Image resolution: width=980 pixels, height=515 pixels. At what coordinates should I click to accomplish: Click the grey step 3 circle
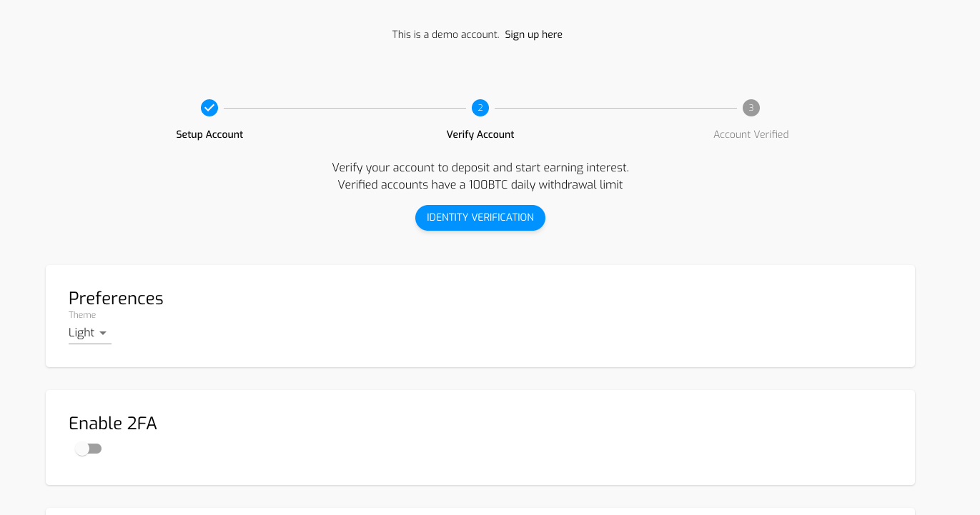click(751, 108)
